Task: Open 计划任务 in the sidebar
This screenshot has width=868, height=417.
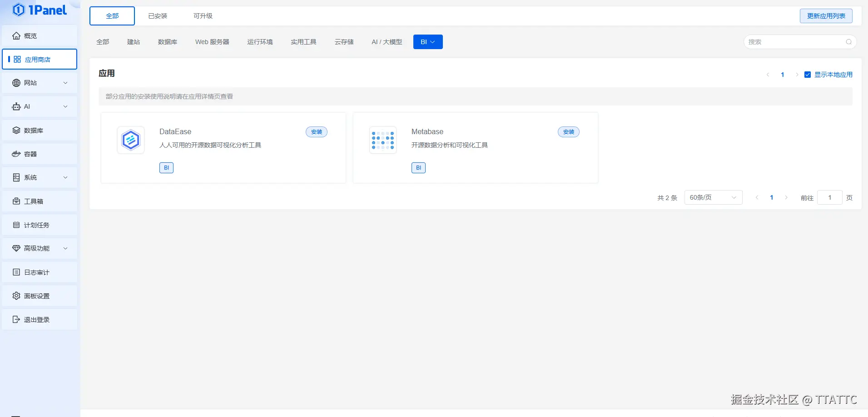Action: (x=40, y=225)
